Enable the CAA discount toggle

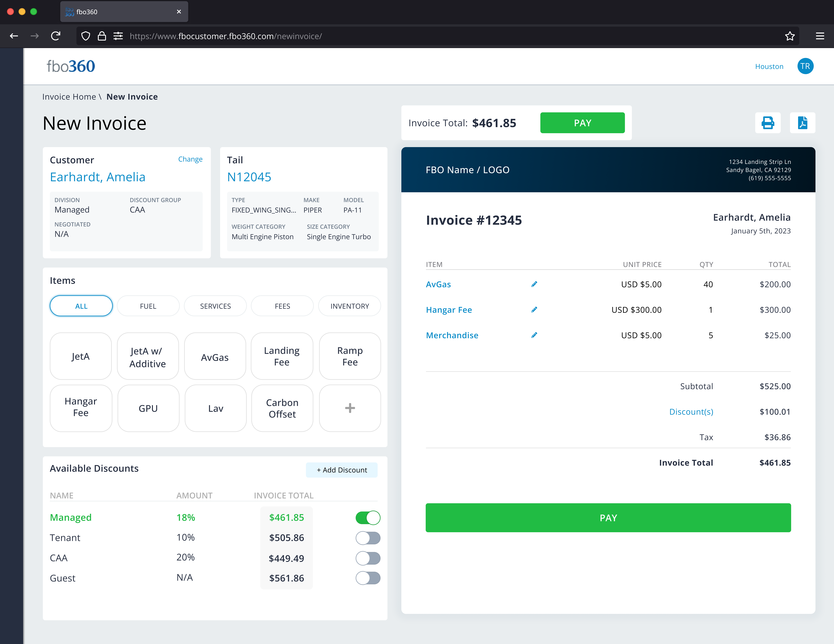pos(368,558)
